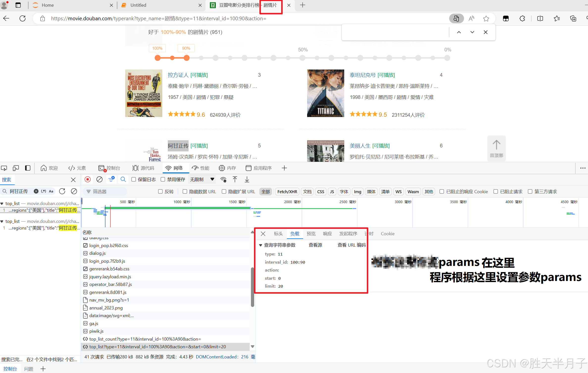Click the inspect element picker icon
This screenshot has width=588, height=373.
(4, 168)
